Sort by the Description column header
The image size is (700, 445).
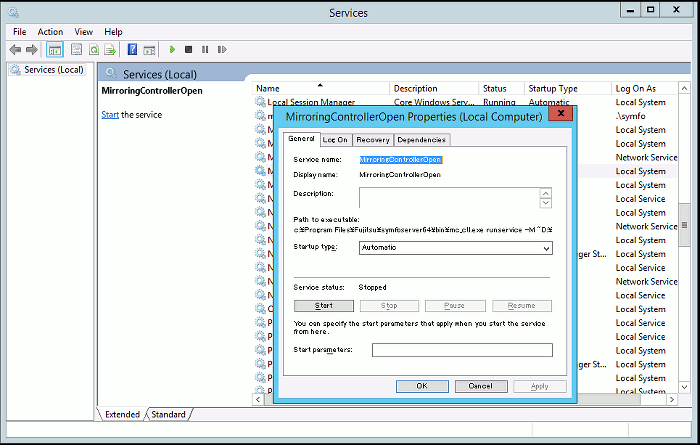tap(434, 88)
